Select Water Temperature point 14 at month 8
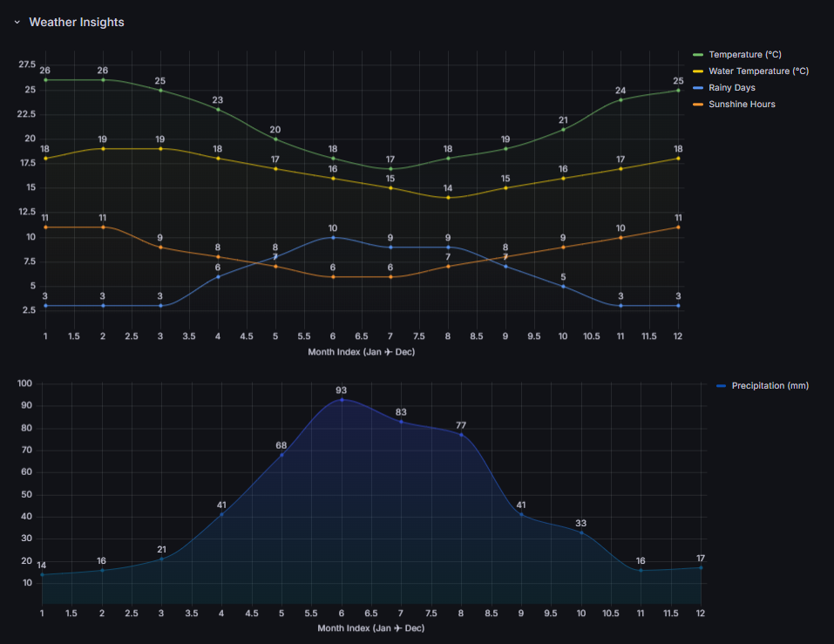The width and height of the screenshot is (834, 644). pos(448,198)
